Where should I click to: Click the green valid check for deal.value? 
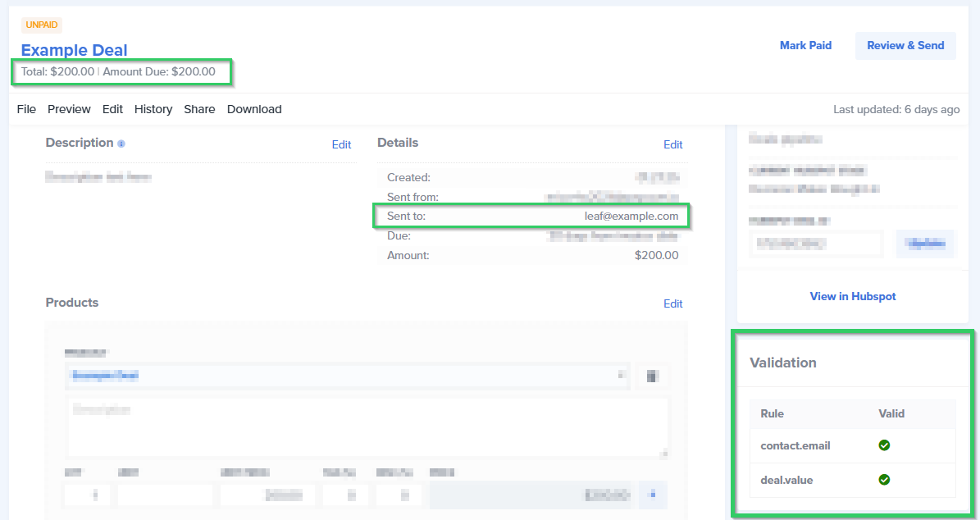(884, 479)
